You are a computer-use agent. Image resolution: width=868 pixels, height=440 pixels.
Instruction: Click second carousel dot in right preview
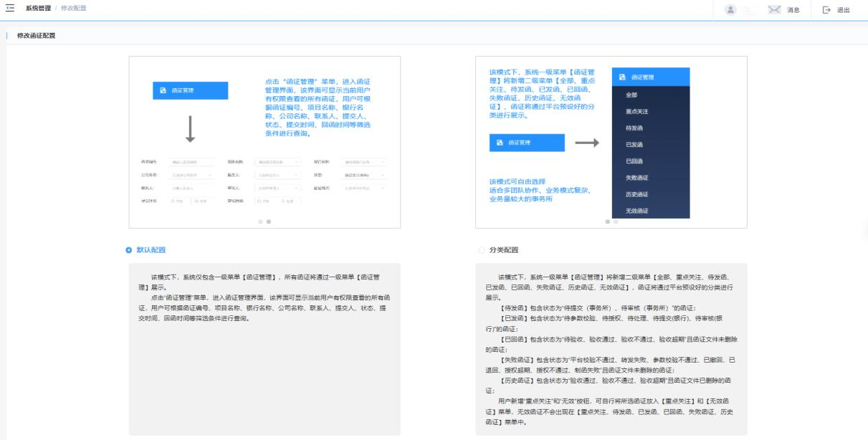pyautogui.click(x=615, y=221)
